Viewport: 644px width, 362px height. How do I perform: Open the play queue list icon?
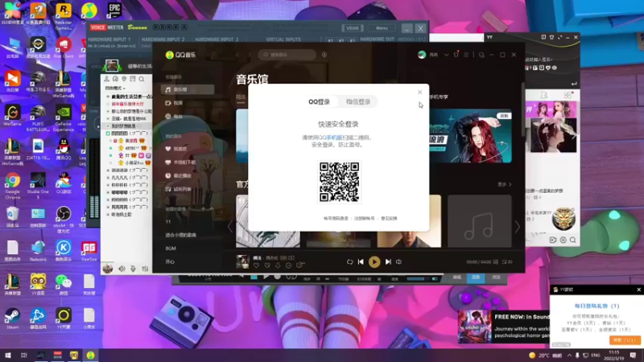click(x=507, y=262)
